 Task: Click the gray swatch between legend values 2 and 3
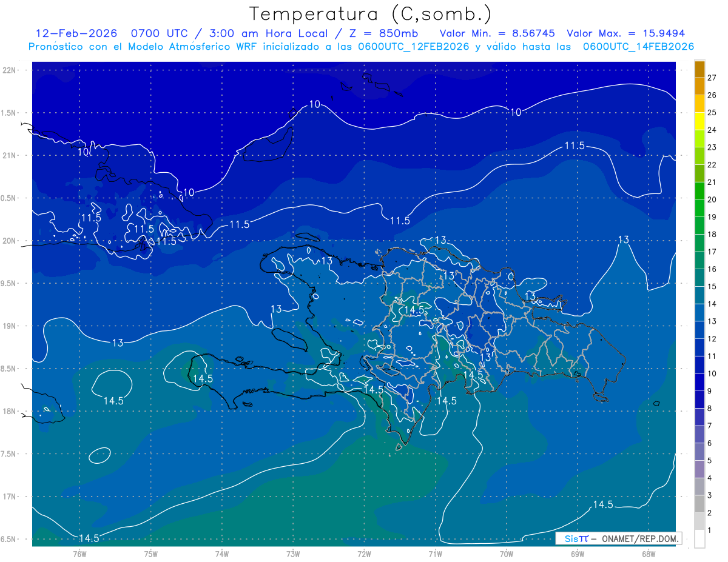click(x=699, y=504)
